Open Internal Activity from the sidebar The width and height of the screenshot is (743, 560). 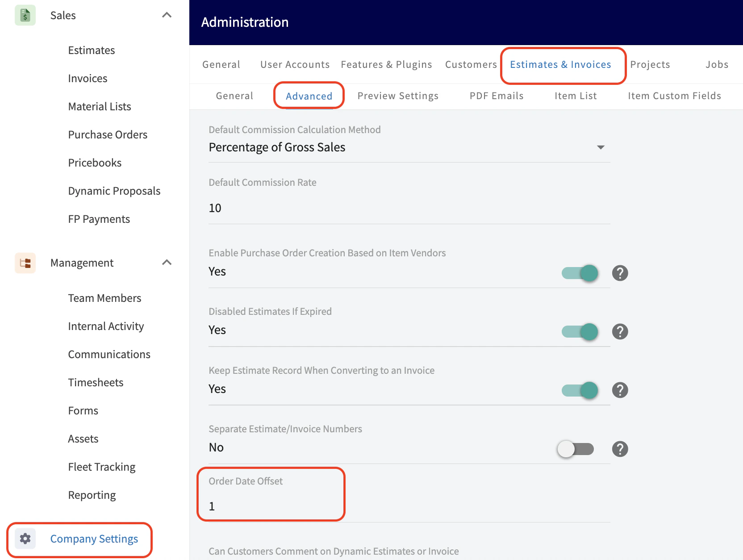(106, 326)
